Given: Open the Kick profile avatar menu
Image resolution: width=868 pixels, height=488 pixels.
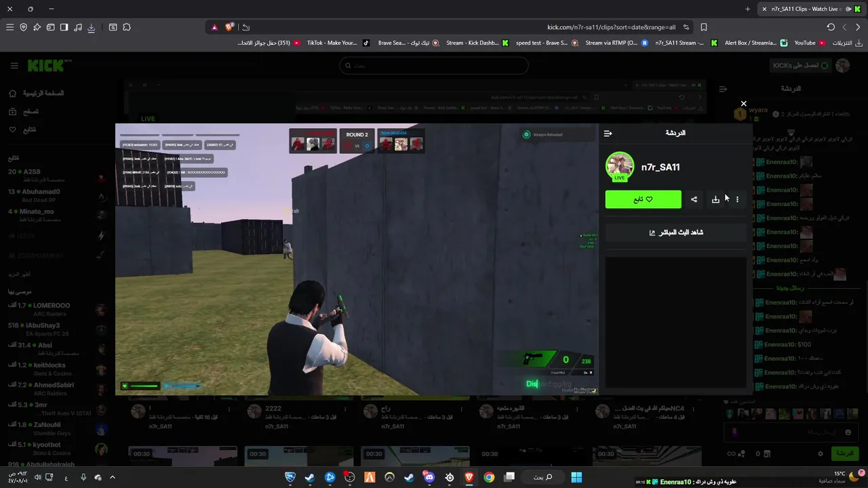Looking at the screenshot, I should click(x=842, y=66).
